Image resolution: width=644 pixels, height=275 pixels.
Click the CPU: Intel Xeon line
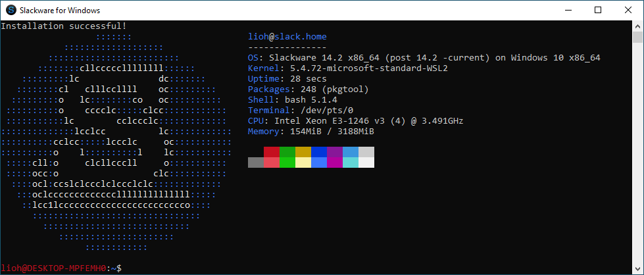pyautogui.click(x=356, y=121)
